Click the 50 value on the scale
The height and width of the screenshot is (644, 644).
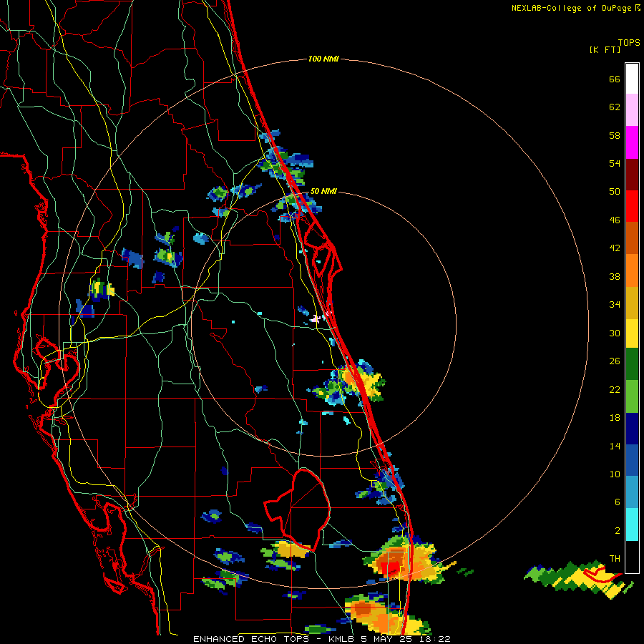615,192
